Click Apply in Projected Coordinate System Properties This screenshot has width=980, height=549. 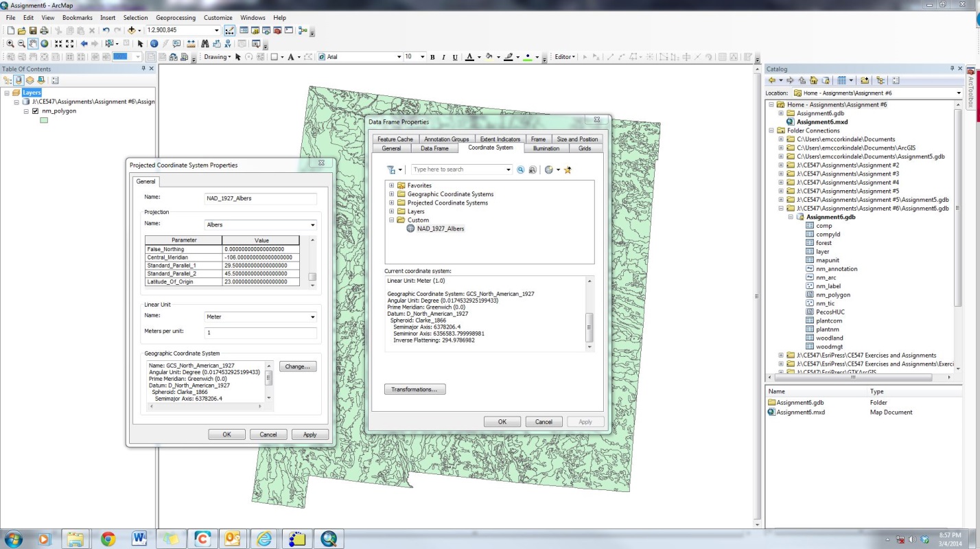[310, 434]
